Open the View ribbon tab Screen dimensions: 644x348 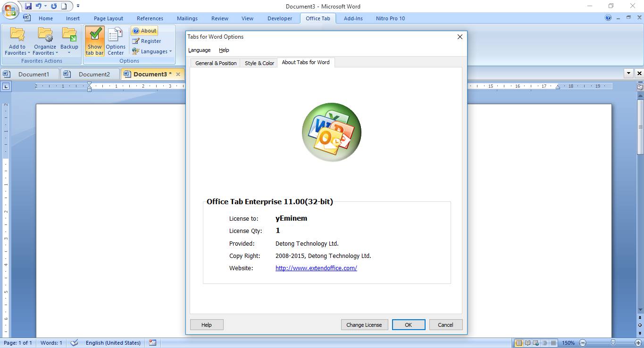pos(247,18)
